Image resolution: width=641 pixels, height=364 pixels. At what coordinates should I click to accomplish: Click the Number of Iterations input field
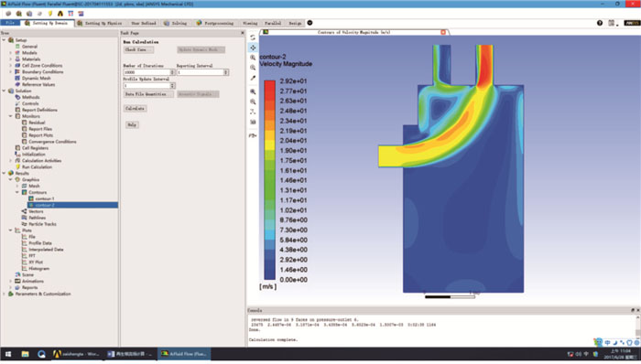click(147, 72)
